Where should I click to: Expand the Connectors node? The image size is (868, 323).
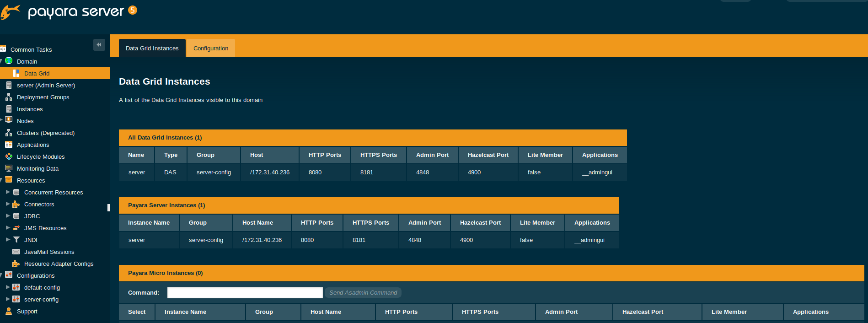pos(8,204)
